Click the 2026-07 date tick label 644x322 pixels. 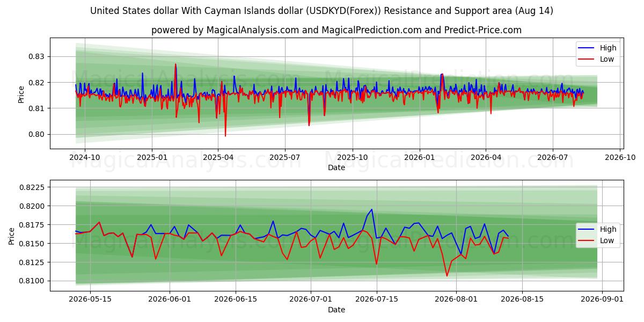553,158
